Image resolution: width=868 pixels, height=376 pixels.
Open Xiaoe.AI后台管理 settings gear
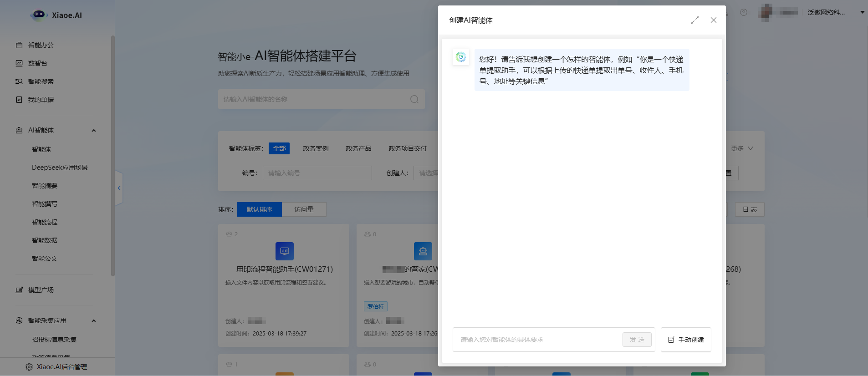29,367
